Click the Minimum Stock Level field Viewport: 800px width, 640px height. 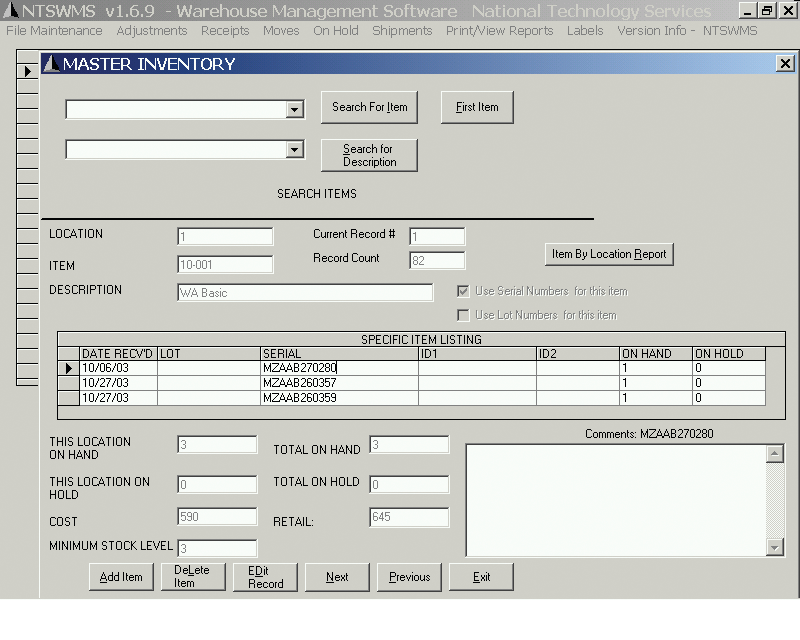pyautogui.click(x=217, y=548)
